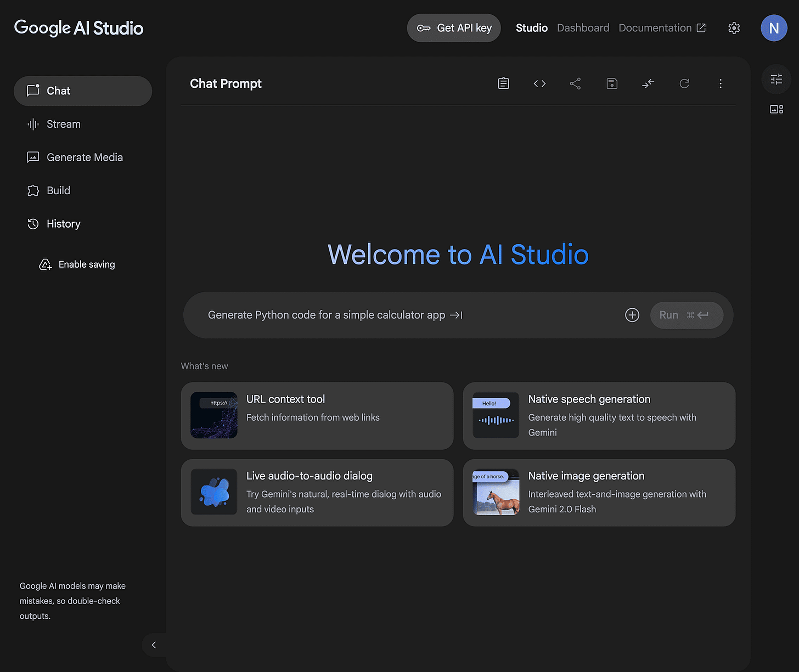Click the tab arrow after suggested prompt

(456, 315)
